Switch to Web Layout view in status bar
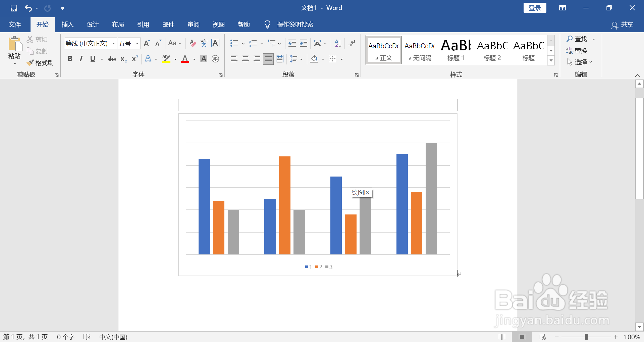Viewport: 644px width, 342px height. [542, 337]
